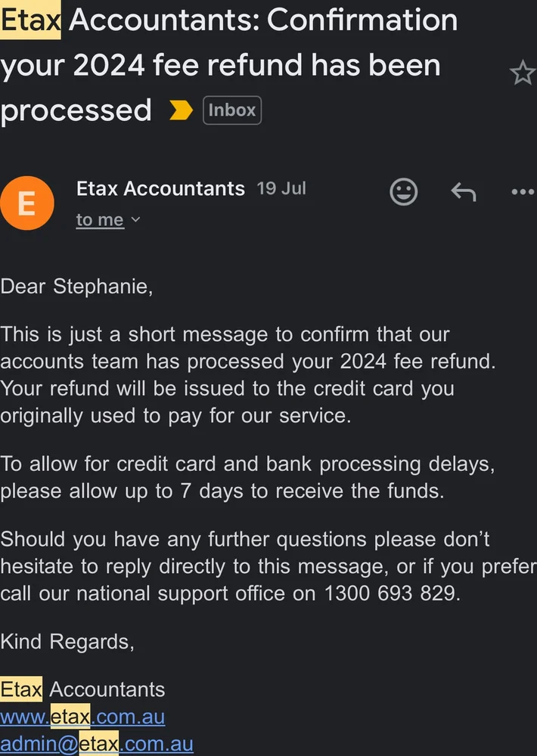Open the www.etax.com.au website link
537x756 pixels.
[x=82, y=716]
